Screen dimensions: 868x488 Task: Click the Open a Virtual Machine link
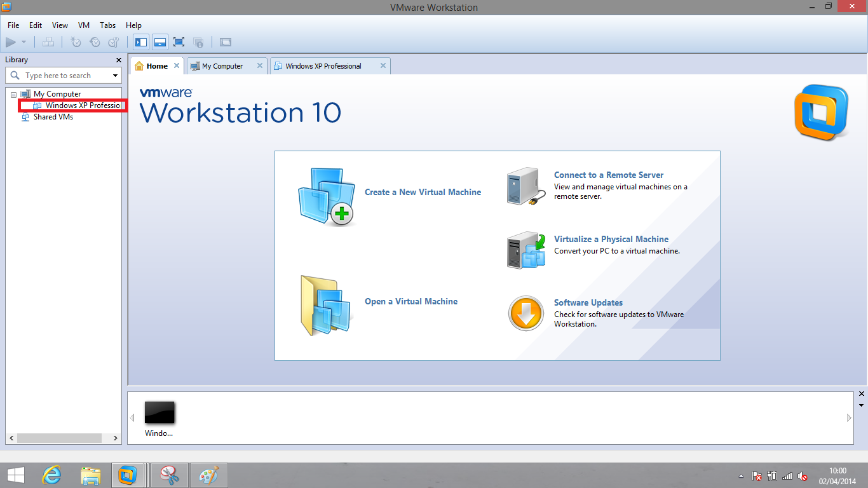pyautogui.click(x=411, y=301)
